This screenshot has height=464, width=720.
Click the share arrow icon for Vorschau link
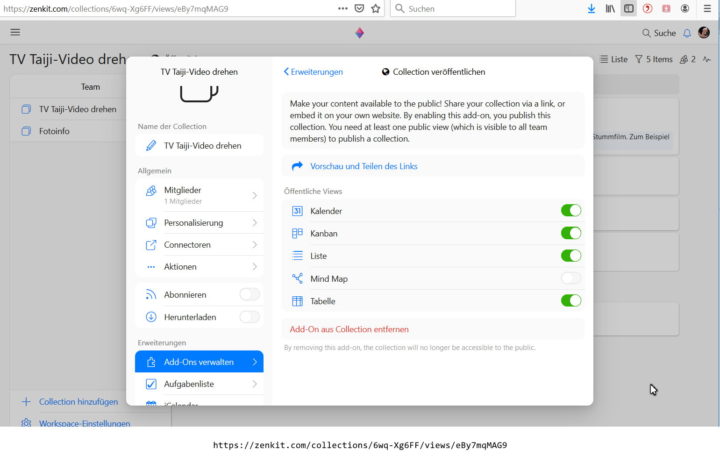297,166
